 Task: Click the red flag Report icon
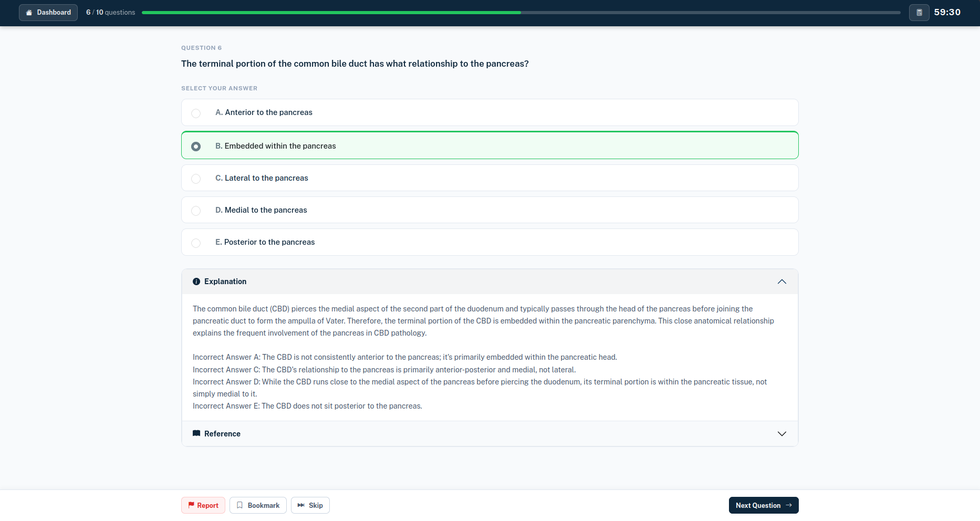(191, 505)
